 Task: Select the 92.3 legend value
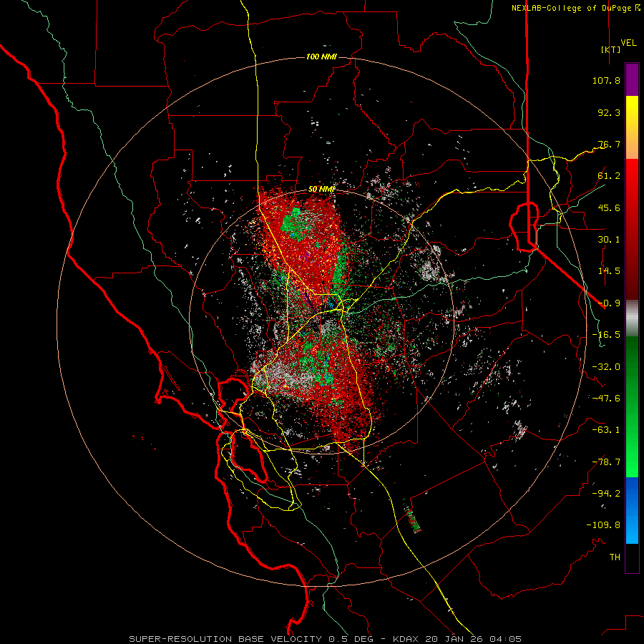tap(609, 112)
